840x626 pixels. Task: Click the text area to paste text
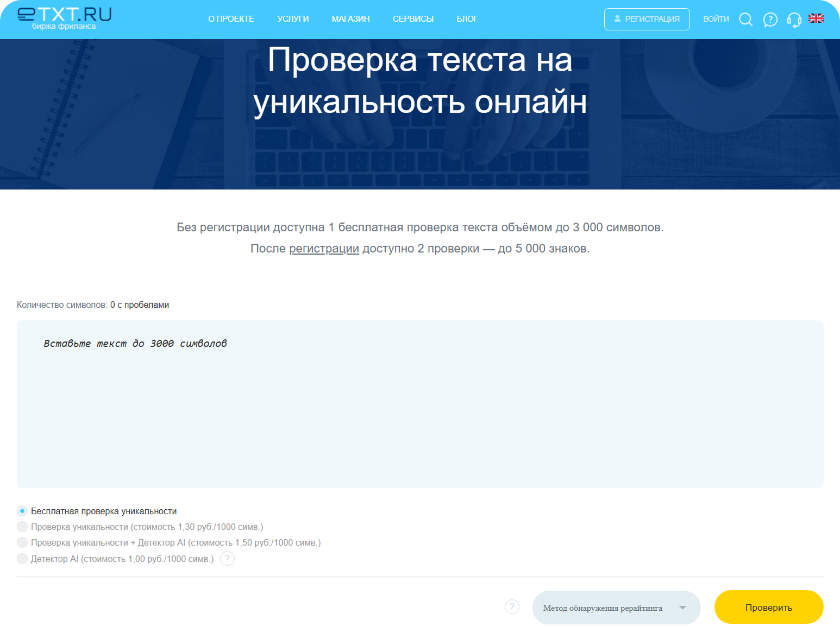(420, 404)
